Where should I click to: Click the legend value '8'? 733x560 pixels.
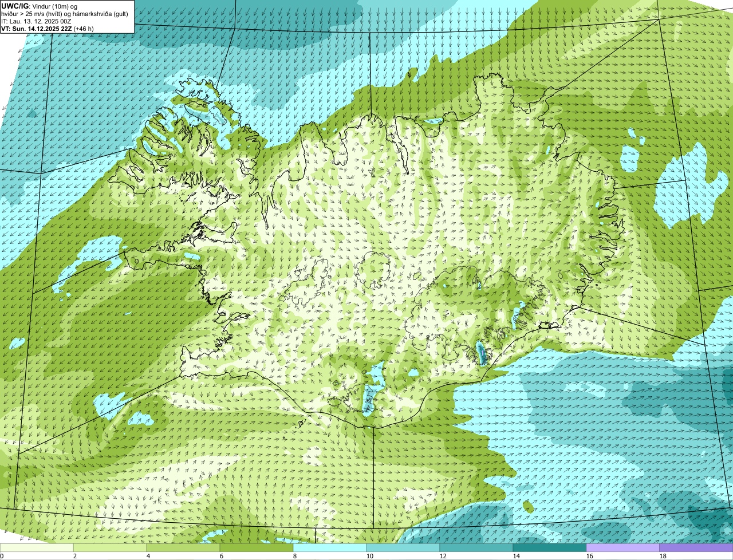[x=295, y=556]
